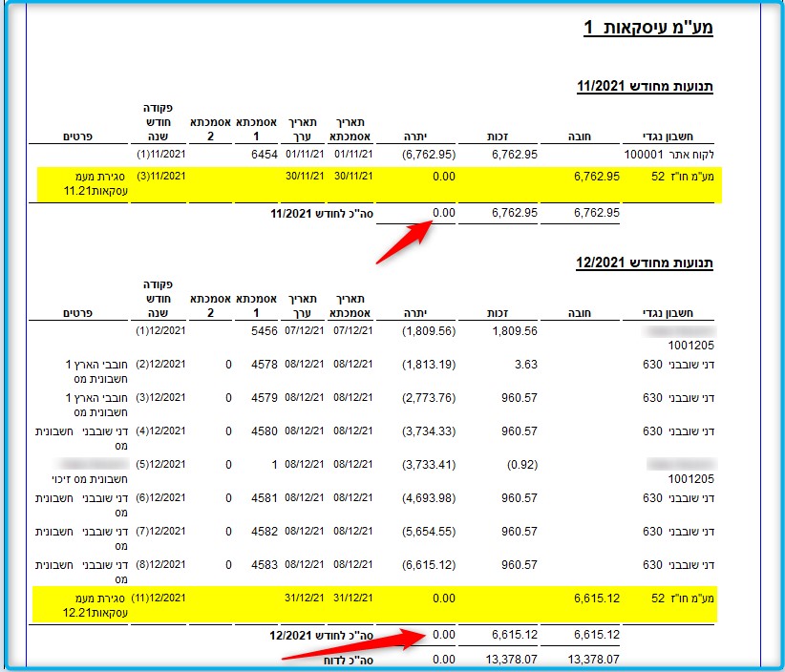
Task: Click "מע"מ חו"ז 52" in the 30/11/21 row
Action: click(x=683, y=177)
